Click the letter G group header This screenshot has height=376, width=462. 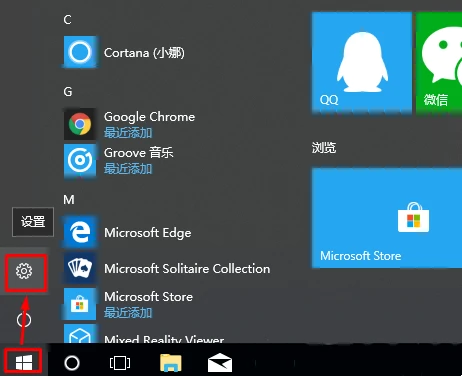[x=68, y=91]
